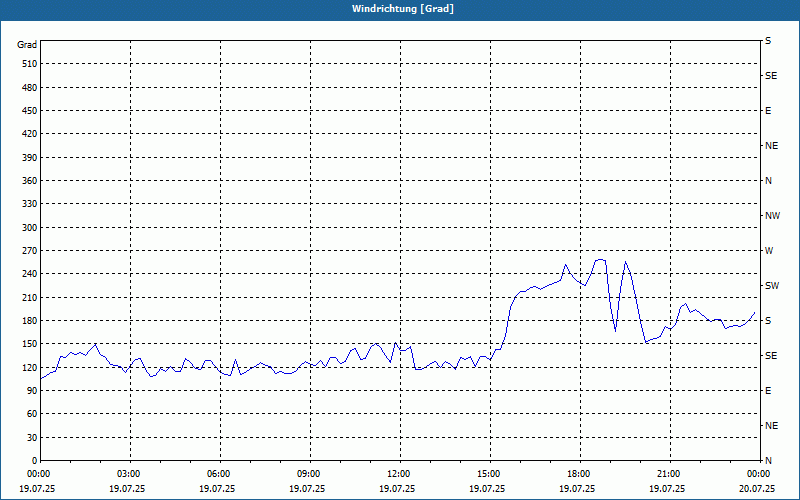
Task: Click the 150 left-axis label
Action: [x=30, y=344]
